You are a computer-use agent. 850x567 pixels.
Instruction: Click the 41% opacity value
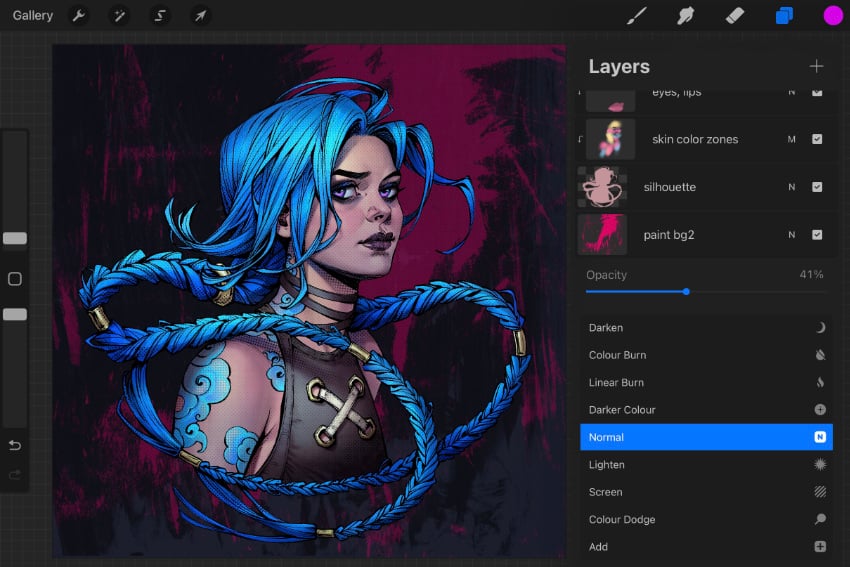(812, 274)
